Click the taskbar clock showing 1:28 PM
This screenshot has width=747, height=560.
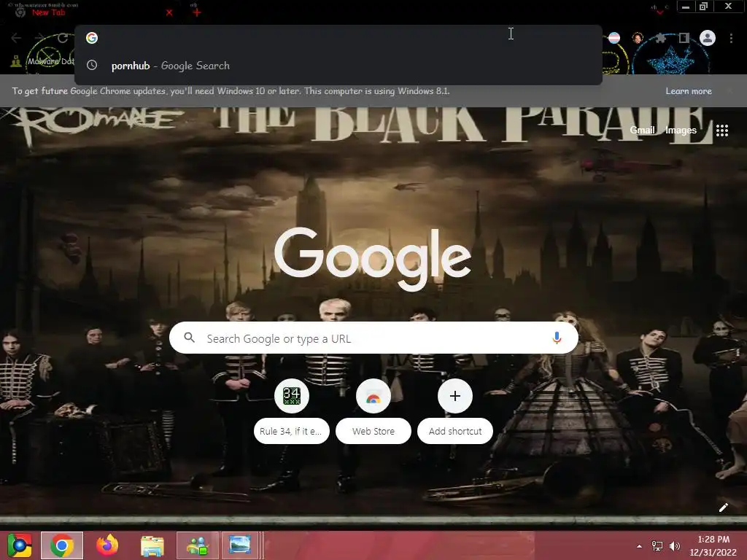(x=713, y=545)
